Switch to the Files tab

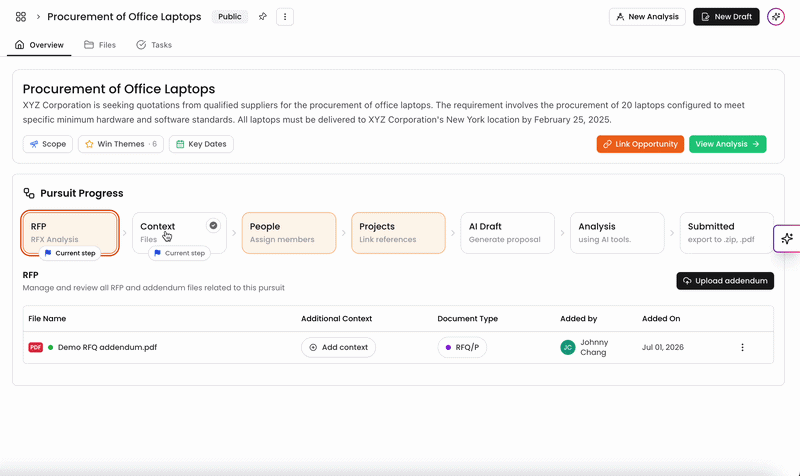tap(100, 45)
